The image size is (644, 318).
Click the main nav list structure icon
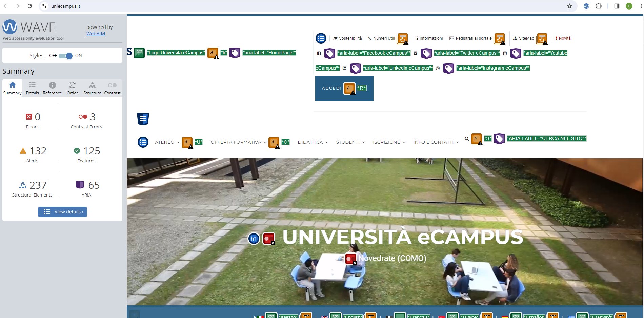143,142
